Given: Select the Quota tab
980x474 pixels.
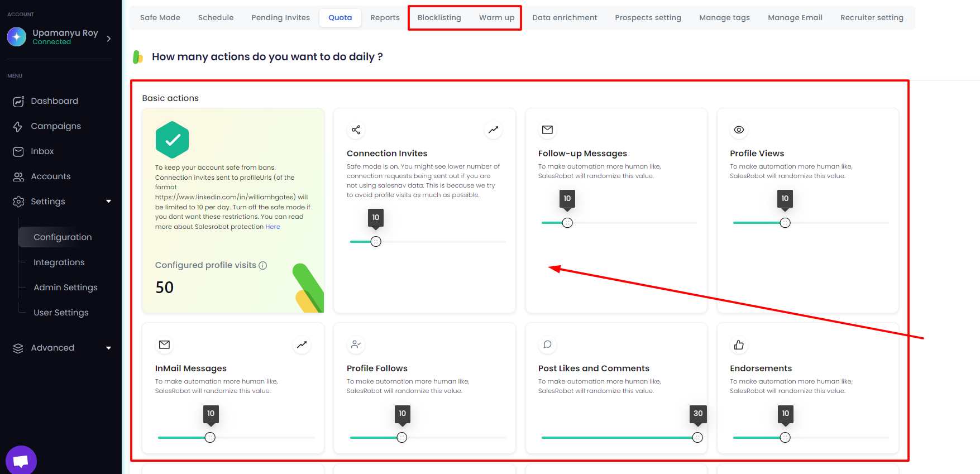Looking at the screenshot, I should click(340, 18).
